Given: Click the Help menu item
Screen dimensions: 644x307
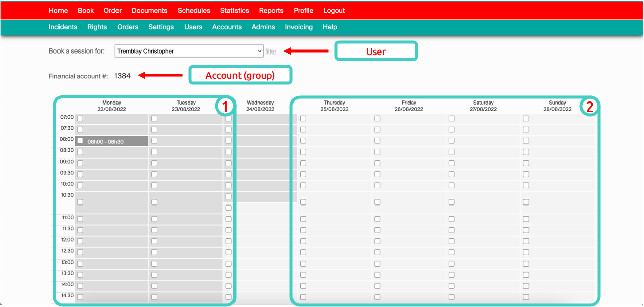Looking at the screenshot, I should click(330, 27).
